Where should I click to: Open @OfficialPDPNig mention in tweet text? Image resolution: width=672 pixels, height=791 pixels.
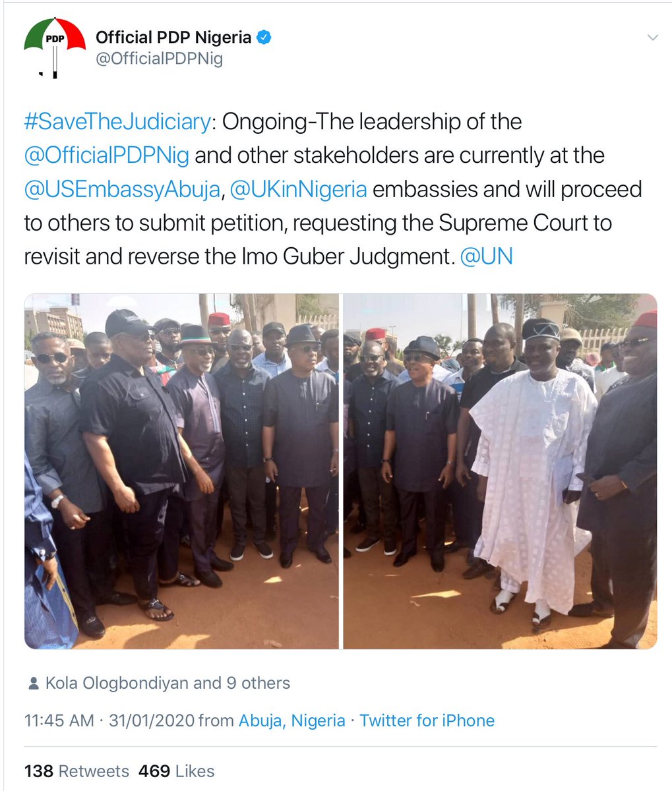tap(106, 156)
